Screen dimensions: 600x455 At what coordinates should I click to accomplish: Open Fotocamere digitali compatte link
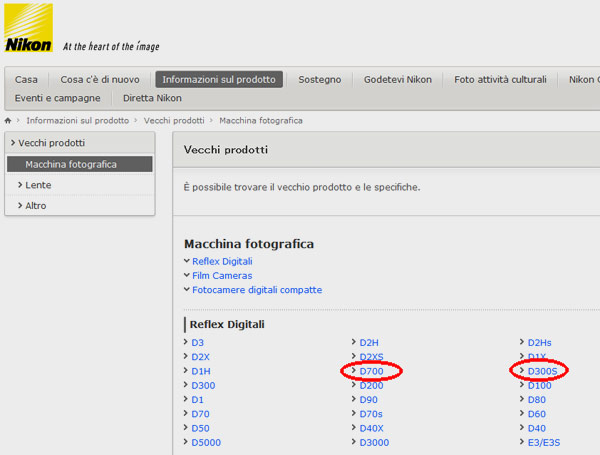coord(257,290)
